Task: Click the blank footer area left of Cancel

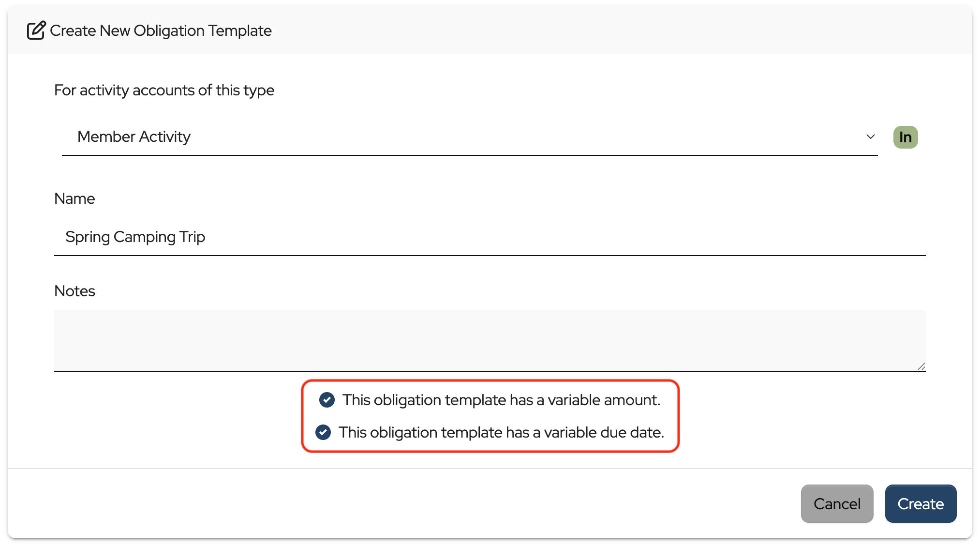Action: coord(387,503)
